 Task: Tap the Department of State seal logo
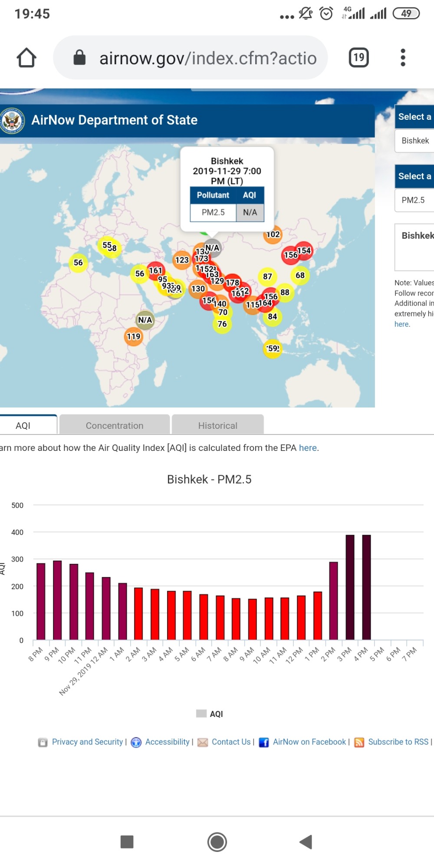point(12,121)
